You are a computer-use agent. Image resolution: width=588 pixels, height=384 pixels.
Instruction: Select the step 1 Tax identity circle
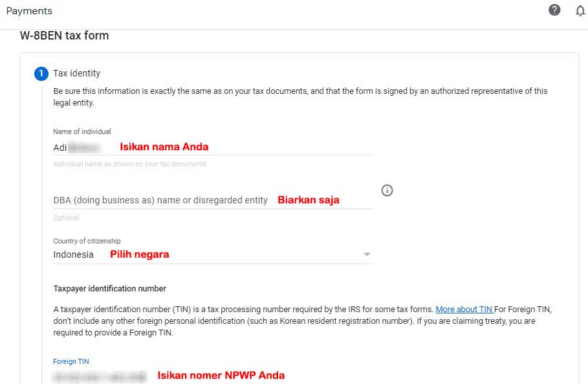(x=41, y=73)
